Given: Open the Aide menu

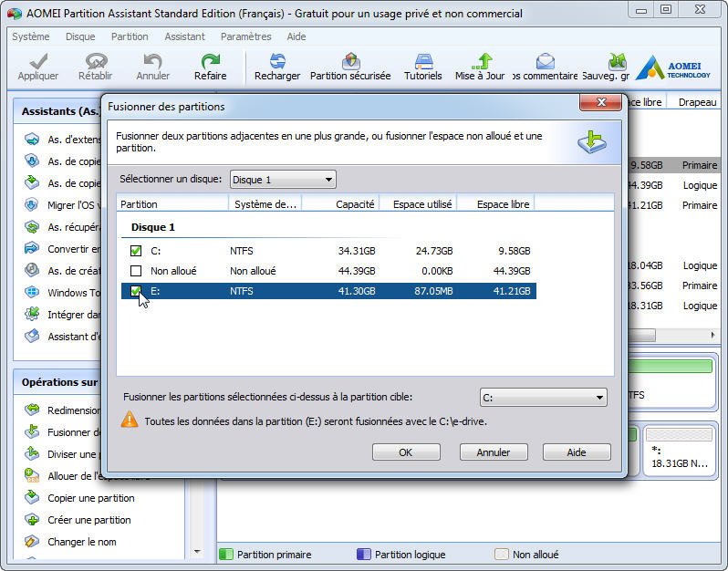Looking at the screenshot, I should [296, 36].
